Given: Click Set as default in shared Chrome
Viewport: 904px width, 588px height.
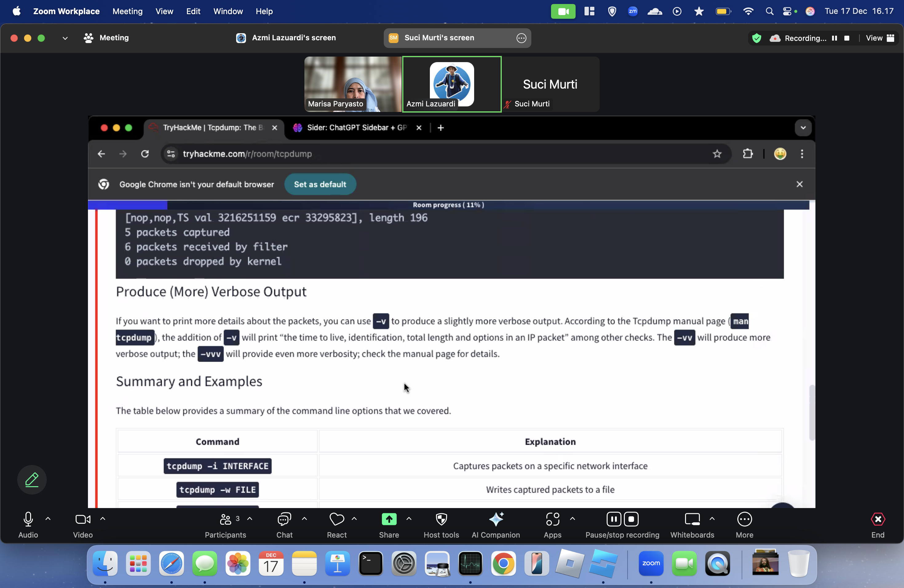Looking at the screenshot, I should coord(320,184).
